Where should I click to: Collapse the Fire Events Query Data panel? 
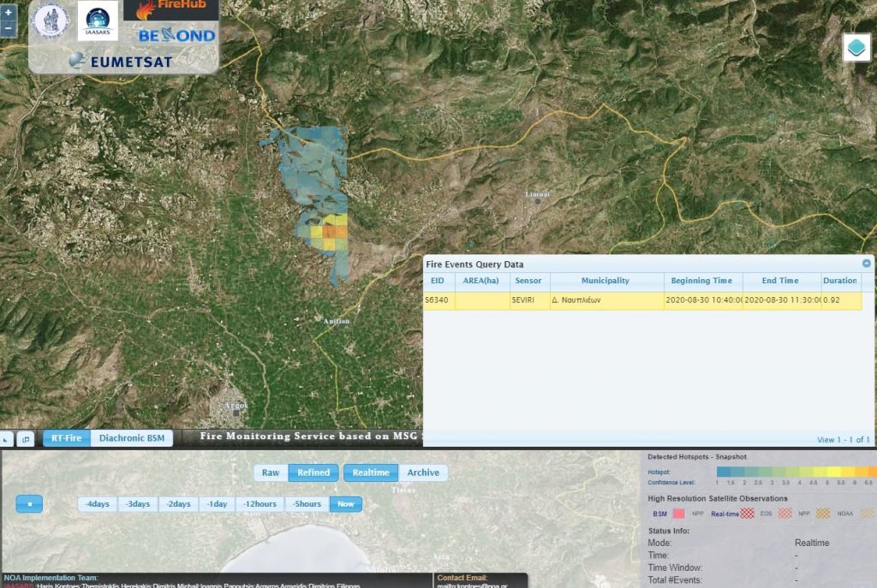click(866, 264)
